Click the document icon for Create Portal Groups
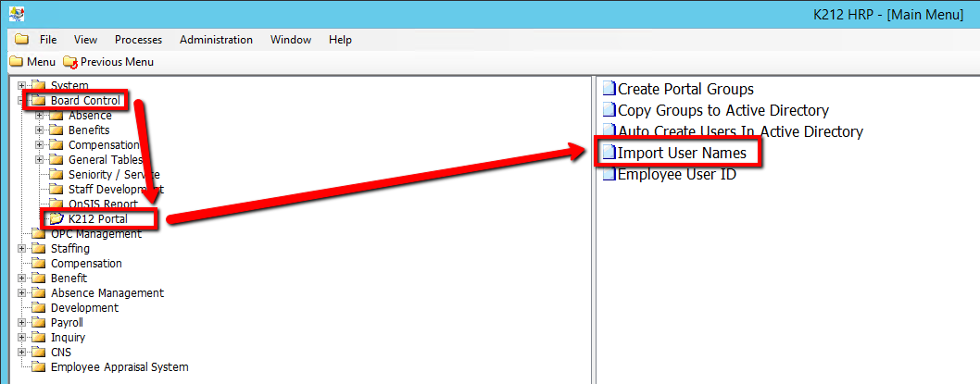This screenshot has width=980, height=384. 609,90
